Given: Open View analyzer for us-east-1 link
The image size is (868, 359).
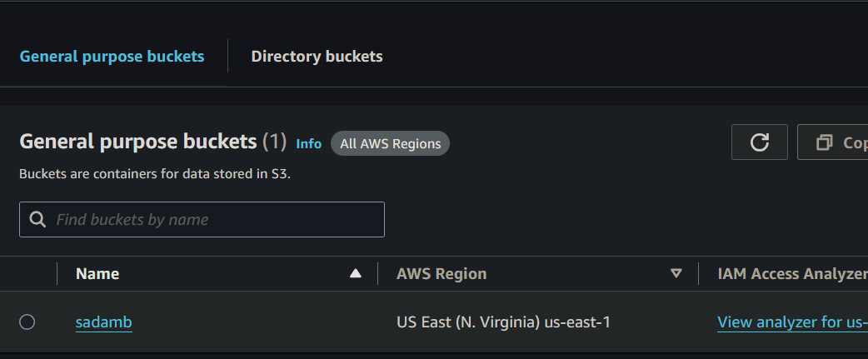Looking at the screenshot, I should [791, 322].
